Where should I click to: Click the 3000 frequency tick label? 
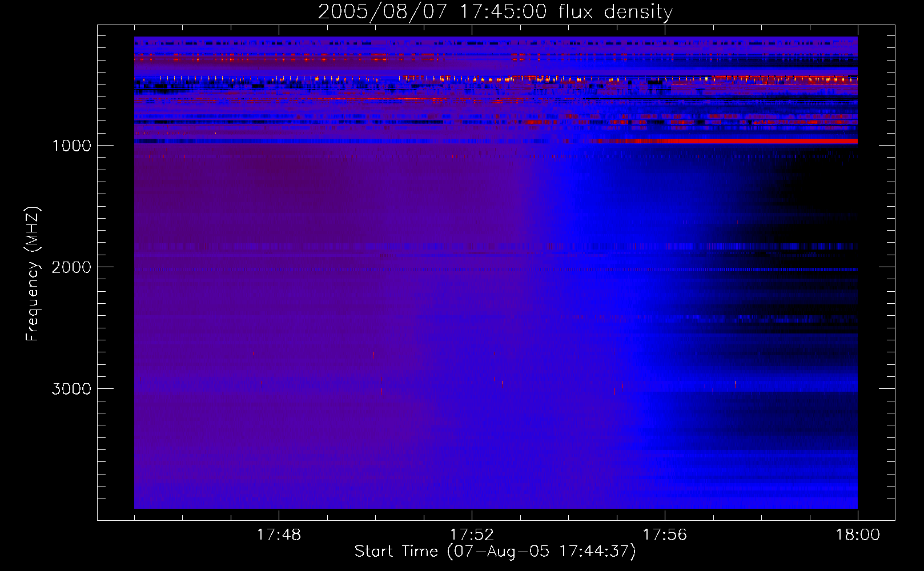(72, 389)
